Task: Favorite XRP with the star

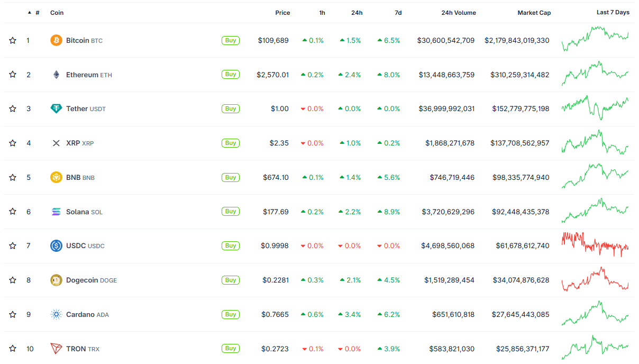Action: (x=13, y=143)
